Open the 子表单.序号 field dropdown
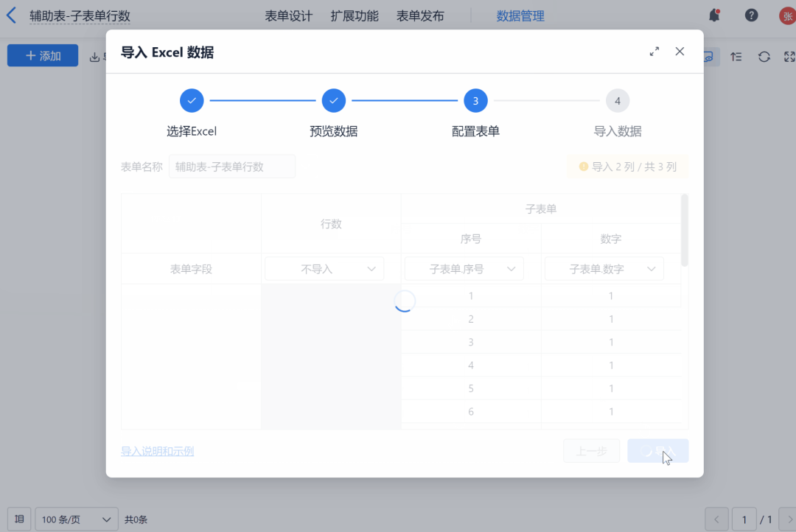This screenshot has height=532, width=796. click(x=464, y=269)
